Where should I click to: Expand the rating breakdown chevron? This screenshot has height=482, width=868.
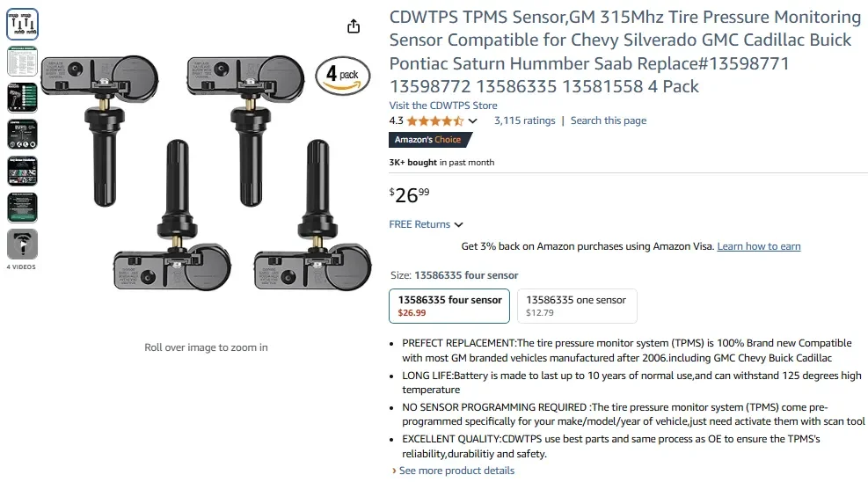[473, 121]
